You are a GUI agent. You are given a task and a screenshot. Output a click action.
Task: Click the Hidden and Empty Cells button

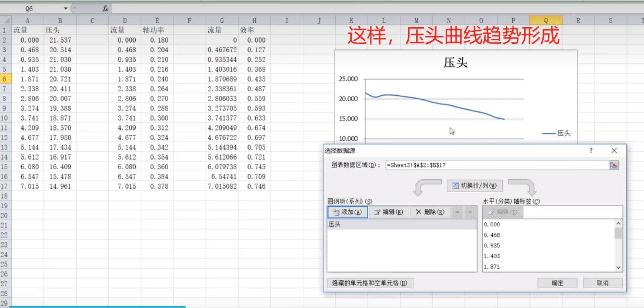click(x=370, y=283)
